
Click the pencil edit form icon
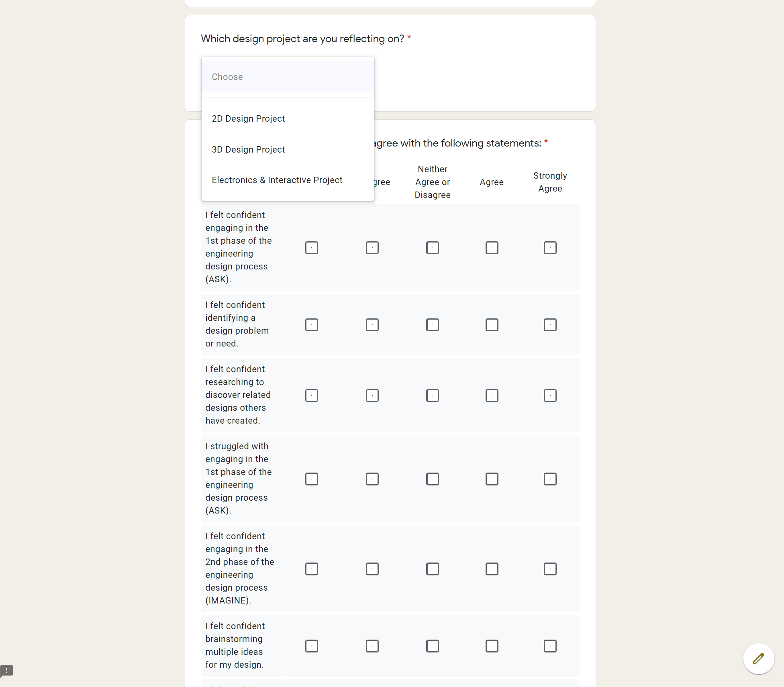(758, 659)
